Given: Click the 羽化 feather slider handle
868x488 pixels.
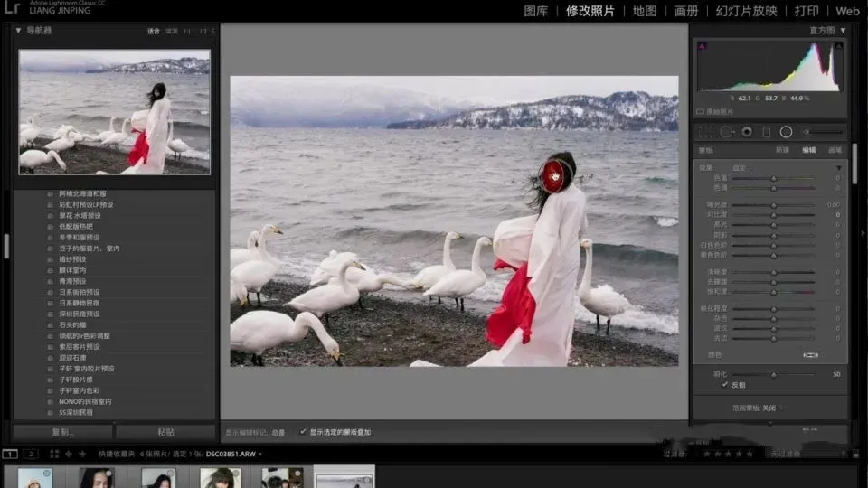Looking at the screenshot, I should (x=773, y=373).
